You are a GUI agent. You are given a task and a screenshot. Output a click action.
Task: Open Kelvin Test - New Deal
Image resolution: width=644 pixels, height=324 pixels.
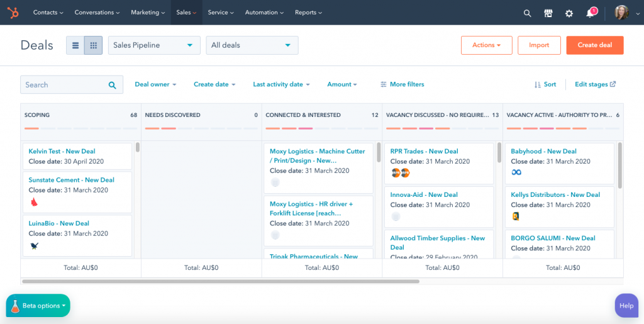point(62,151)
